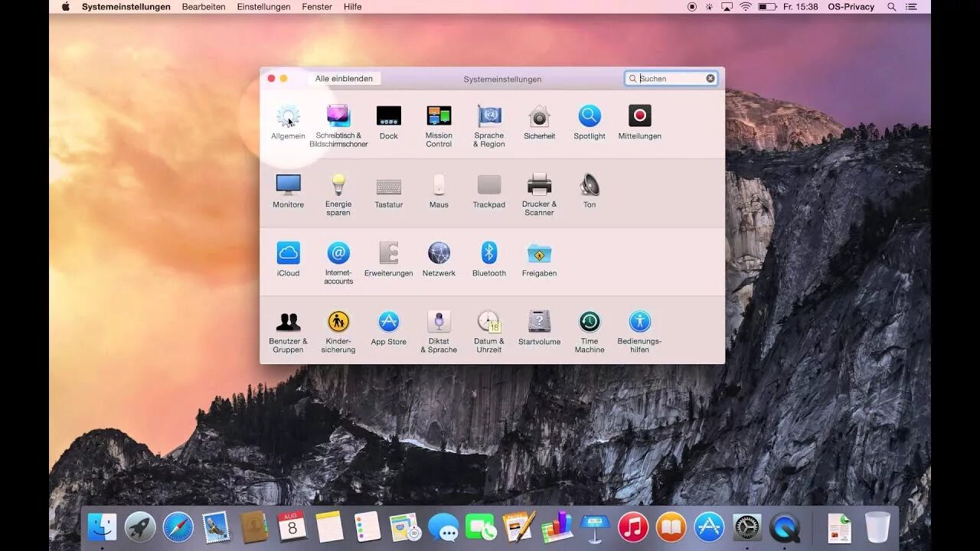
Task: Open Netzwerk settings
Action: point(439,259)
